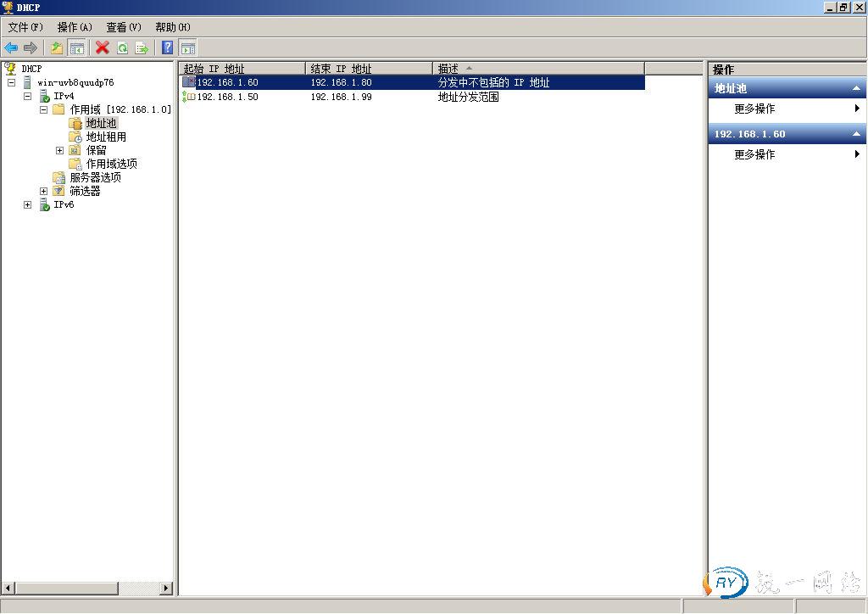Image resolution: width=868 pixels, height=614 pixels.
Task: Expand the IPv6 tree node
Action: 28,205
